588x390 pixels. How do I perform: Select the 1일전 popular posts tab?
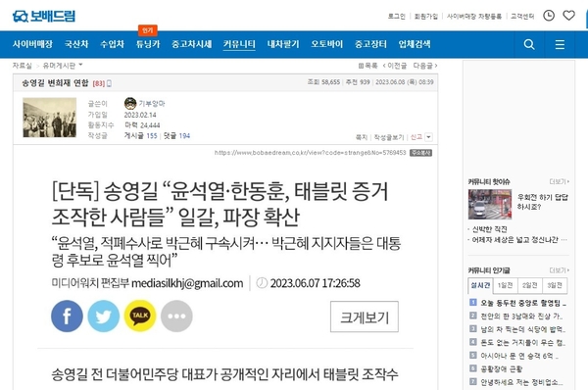[505, 285]
